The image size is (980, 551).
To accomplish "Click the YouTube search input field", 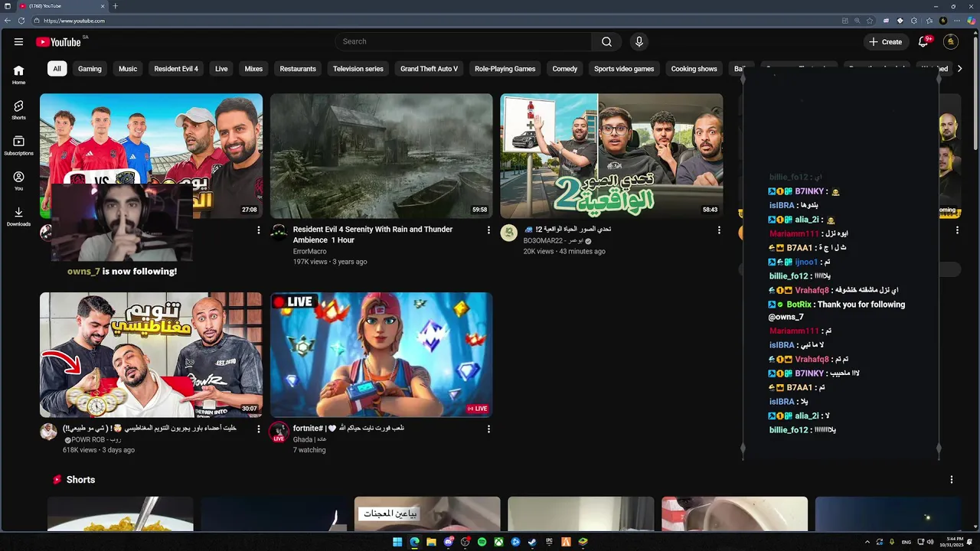I will click(x=463, y=41).
